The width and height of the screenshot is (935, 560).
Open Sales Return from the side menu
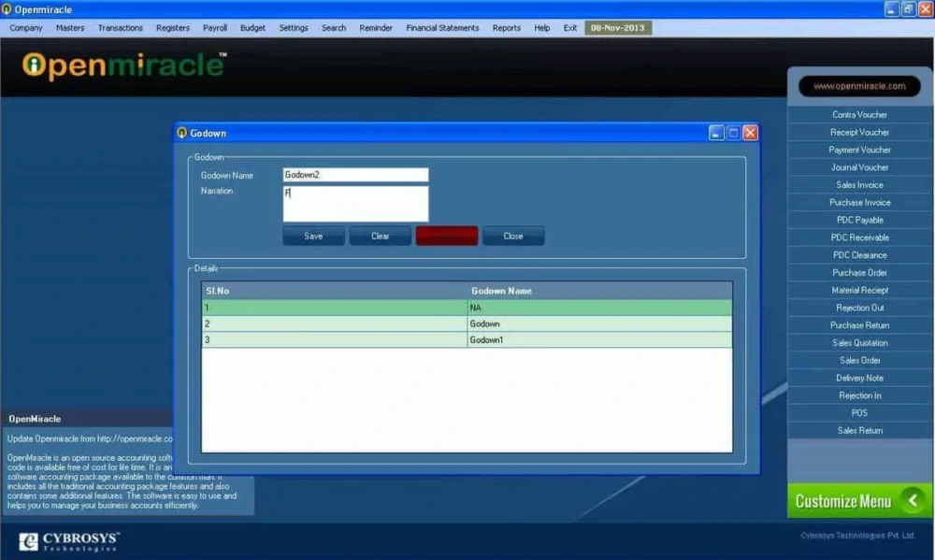tap(859, 431)
